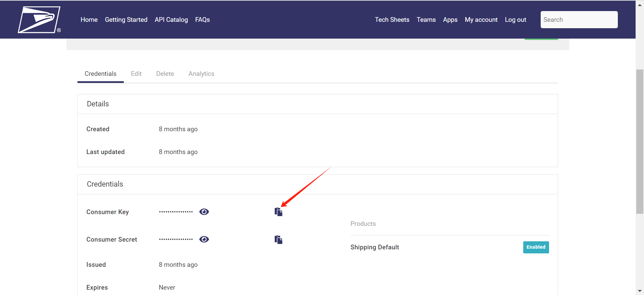Image resolution: width=644 pixels, height=295 pixels.
Task: Reveal the hidden Consumer Key value
Action: (x=204, y=212)
